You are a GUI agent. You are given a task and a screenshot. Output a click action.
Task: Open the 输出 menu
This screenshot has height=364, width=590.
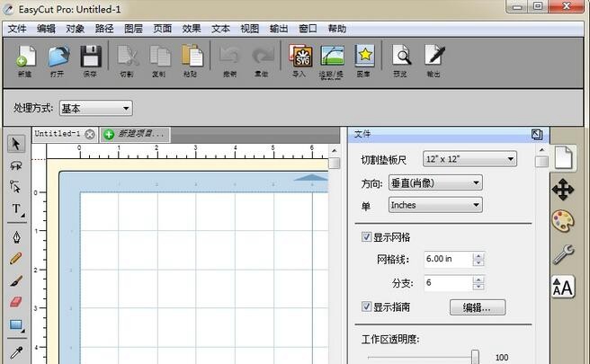click(x=279, y=29)
